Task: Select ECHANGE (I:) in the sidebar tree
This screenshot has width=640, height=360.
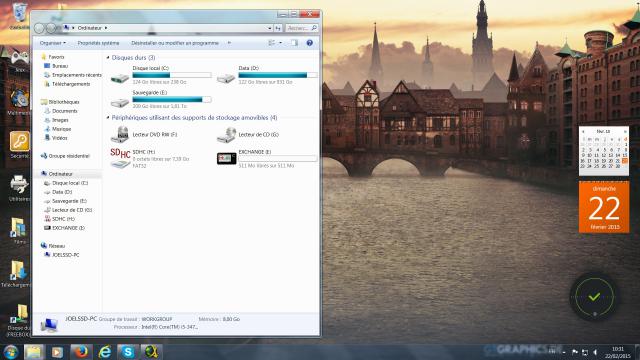Action: pos(68,228)
